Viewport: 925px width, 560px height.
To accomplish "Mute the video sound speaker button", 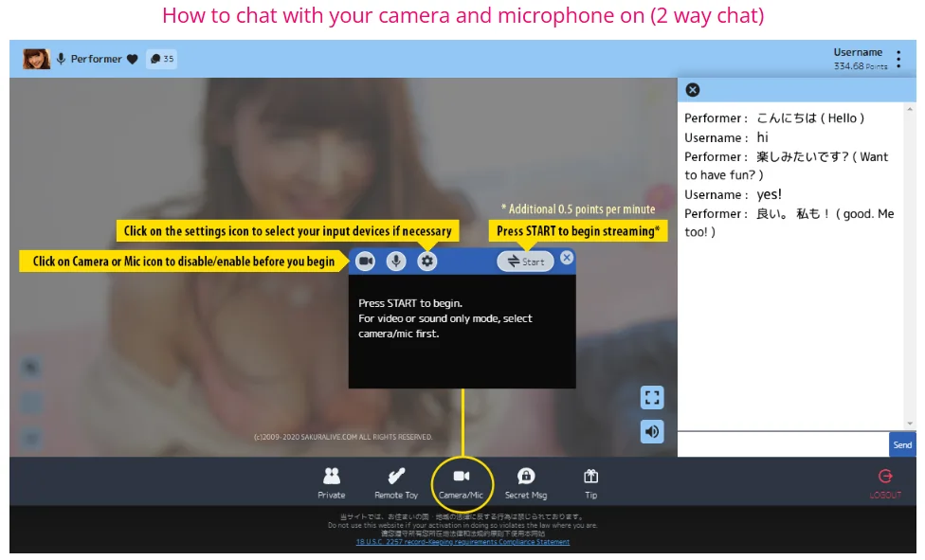I will (652, 431).
